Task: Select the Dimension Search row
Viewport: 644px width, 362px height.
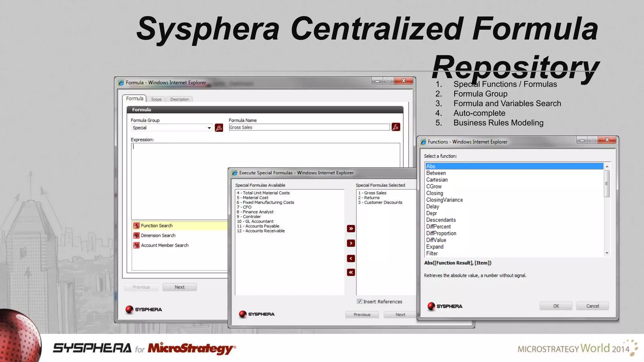Action: click(180, 235)
